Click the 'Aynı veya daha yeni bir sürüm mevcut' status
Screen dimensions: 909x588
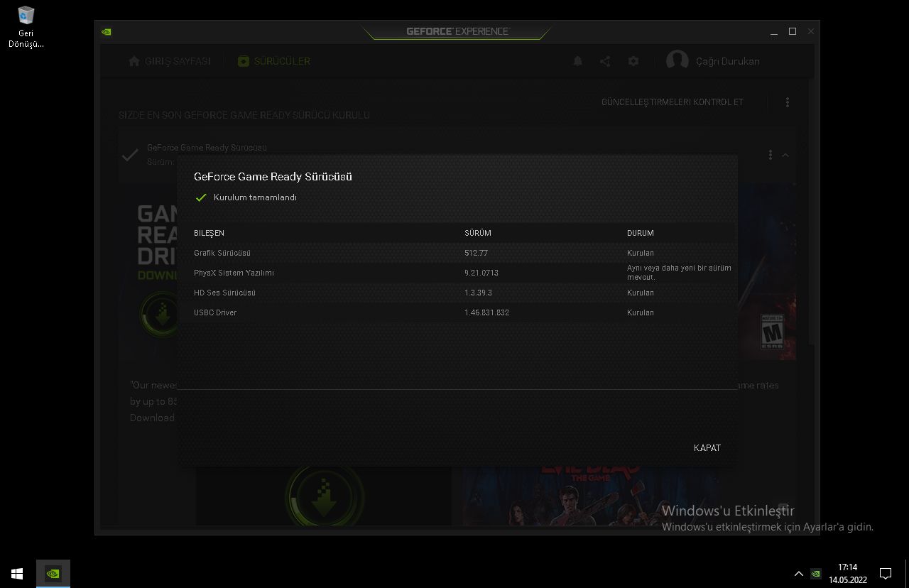tap(679, 273)
